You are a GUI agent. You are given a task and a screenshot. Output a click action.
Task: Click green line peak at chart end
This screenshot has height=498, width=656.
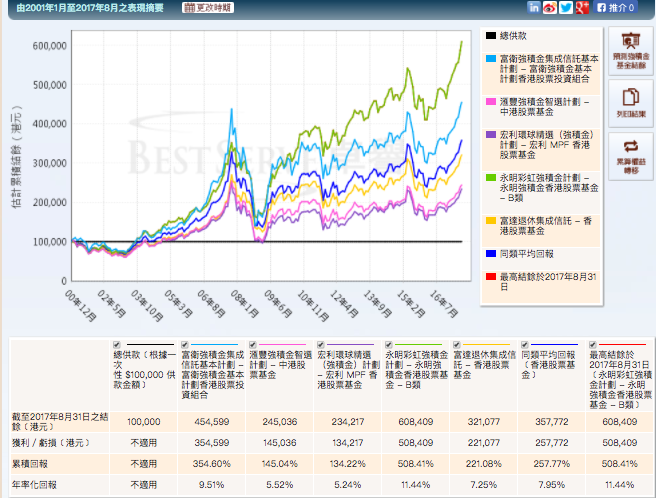tap(461, 42)
